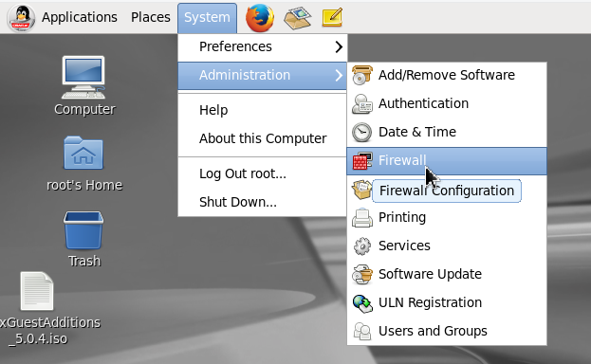Select the Administration menu entry

(263, 76)
